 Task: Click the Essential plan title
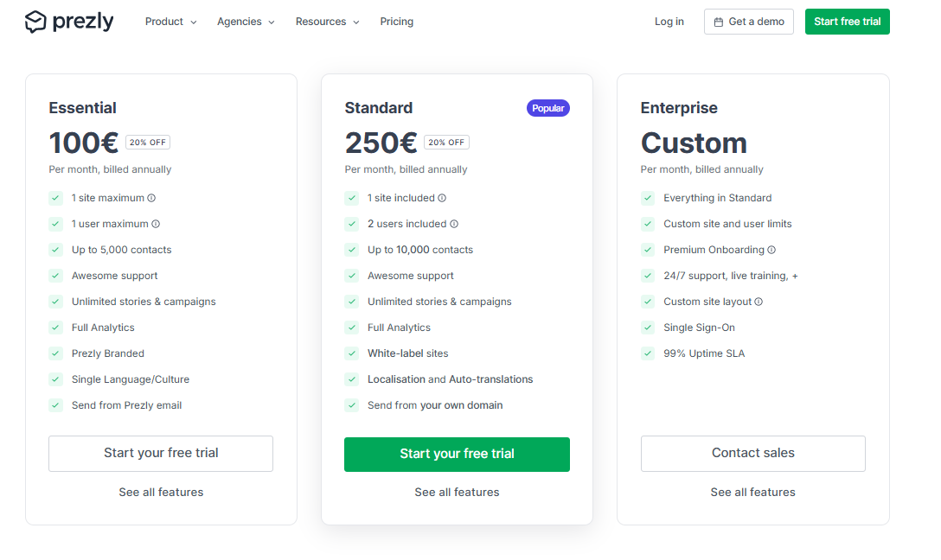point(82,108)
